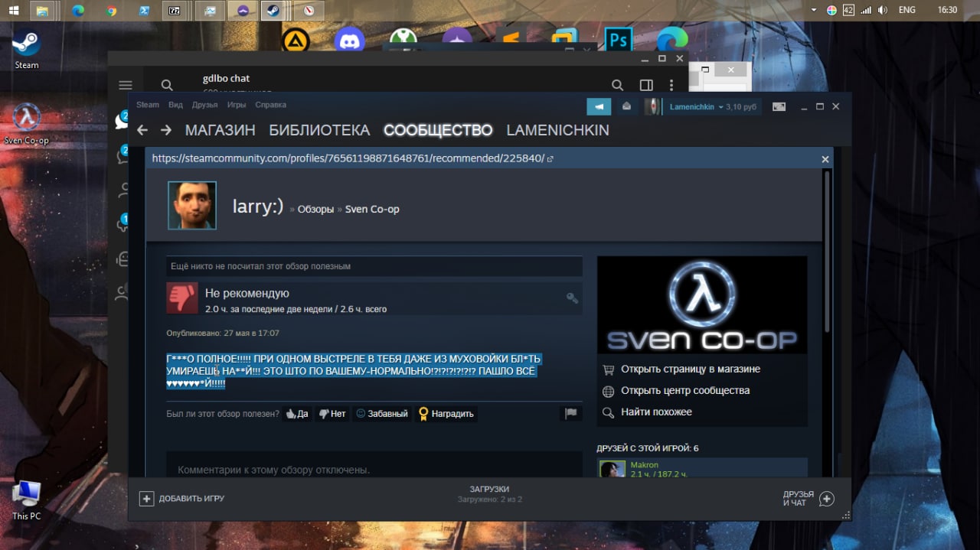Click the review page vertical scrollbar
The height and width of the screenshot is (550, 980).
tap(826, 251)
